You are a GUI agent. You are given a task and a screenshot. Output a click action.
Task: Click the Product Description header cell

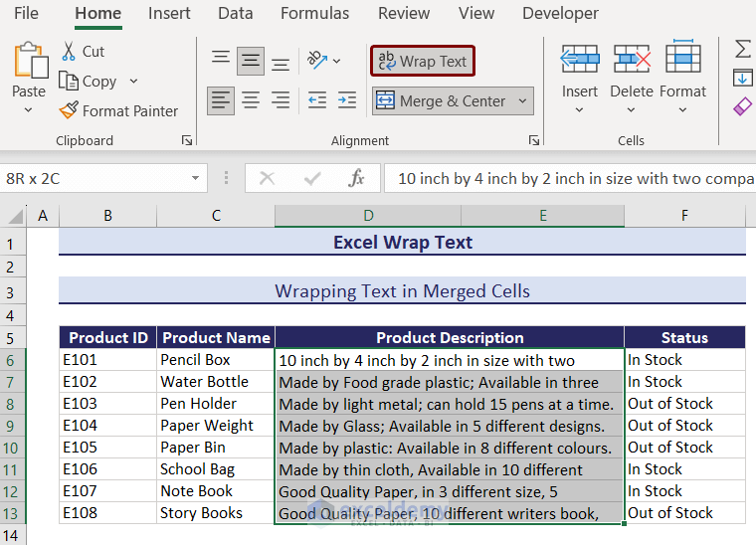450,337
